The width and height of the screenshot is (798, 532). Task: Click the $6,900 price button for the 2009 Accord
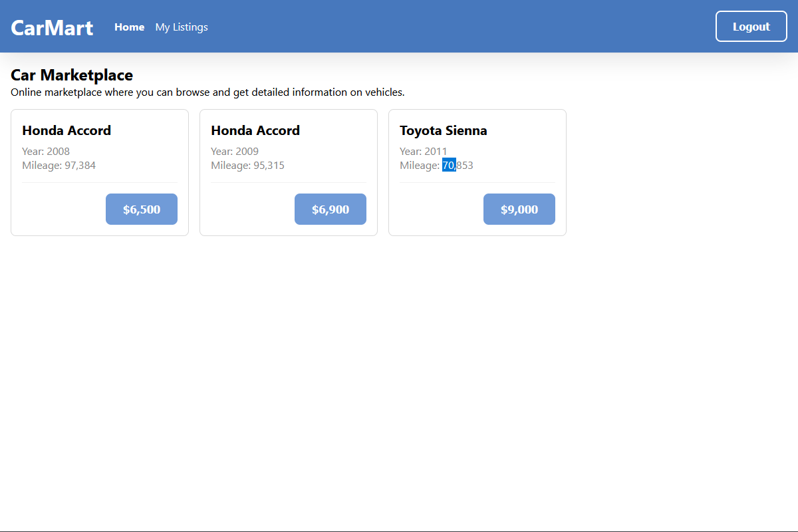coord(330,209)
